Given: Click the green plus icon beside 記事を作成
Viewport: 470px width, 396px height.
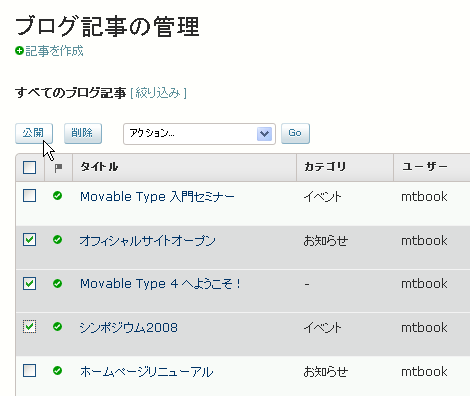Looking at the screenshot, I should 19,51.
